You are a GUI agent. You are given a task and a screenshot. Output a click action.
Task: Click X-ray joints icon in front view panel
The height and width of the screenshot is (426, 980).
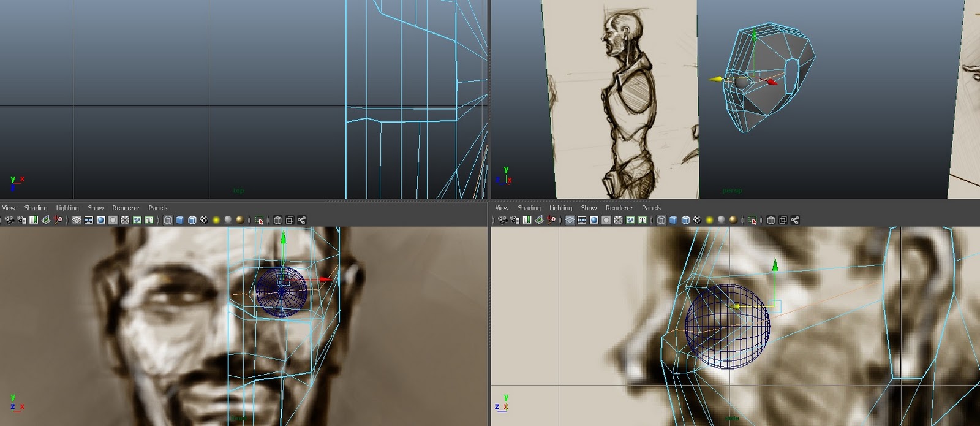[x=301, y=220]
